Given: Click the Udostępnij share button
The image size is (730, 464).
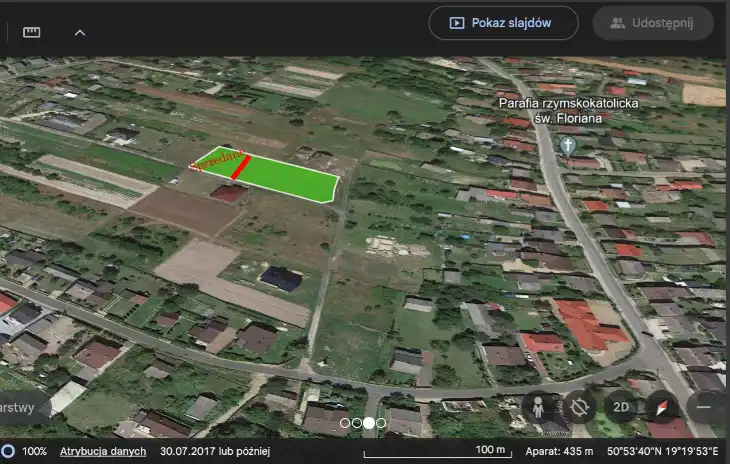Looking at the screenshot, I should [x=654, y=23].
